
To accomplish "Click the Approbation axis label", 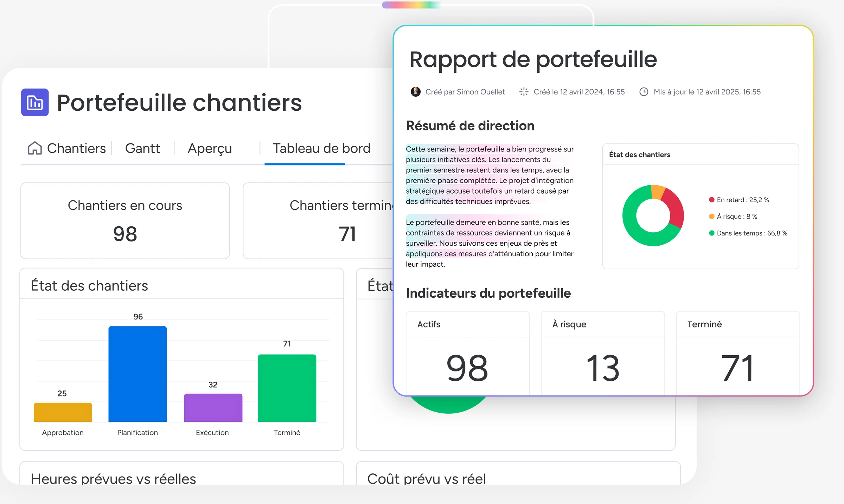I will (63, 433).
